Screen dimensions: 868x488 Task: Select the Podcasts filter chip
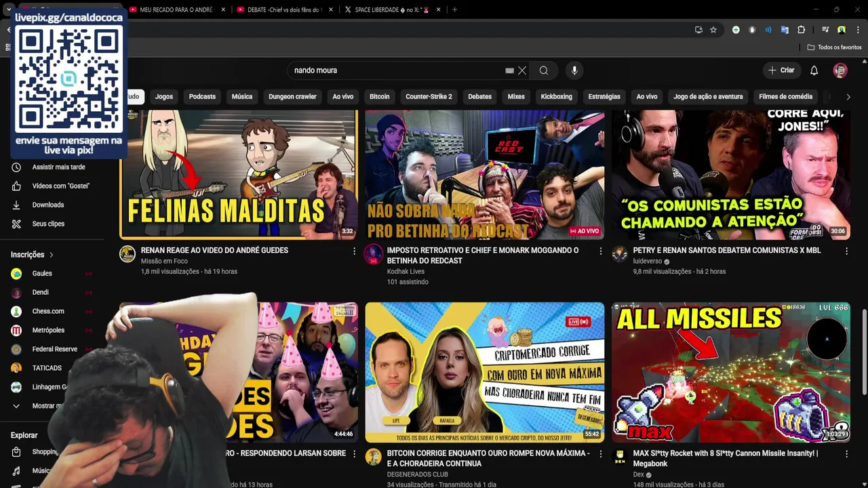[x=202, y=97]
